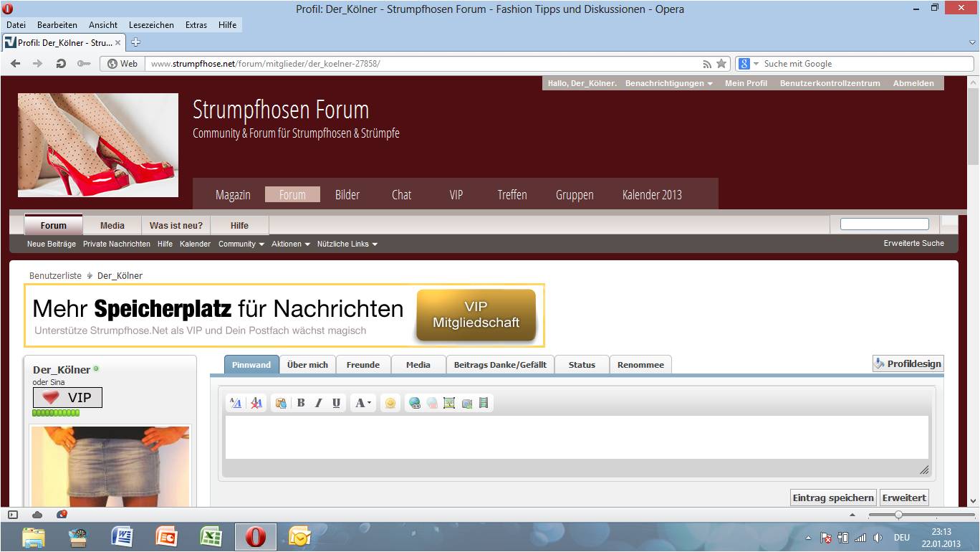
Task: Switch to Beitrags Danke/Gefällt tab
Action: pyautogui.click(x=500, y=365)
